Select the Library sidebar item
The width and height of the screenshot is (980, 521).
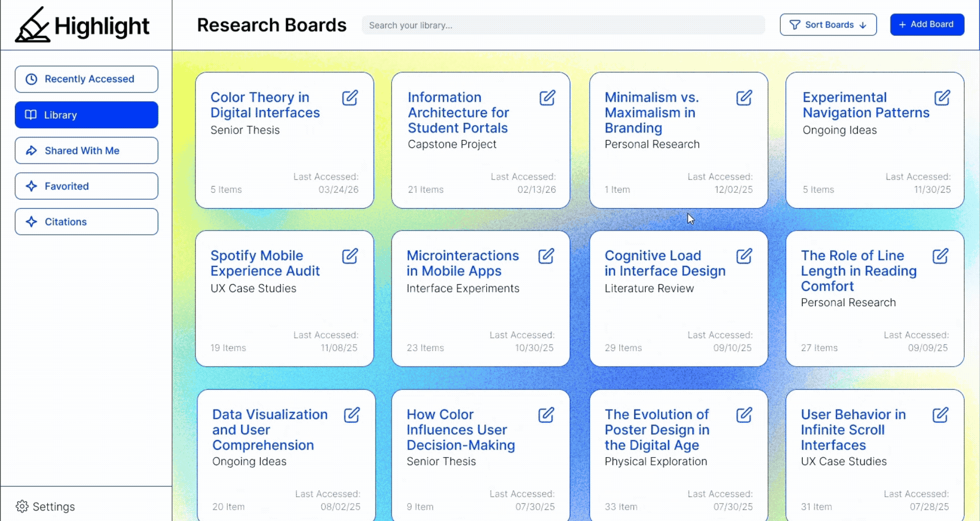coord(86,115)
